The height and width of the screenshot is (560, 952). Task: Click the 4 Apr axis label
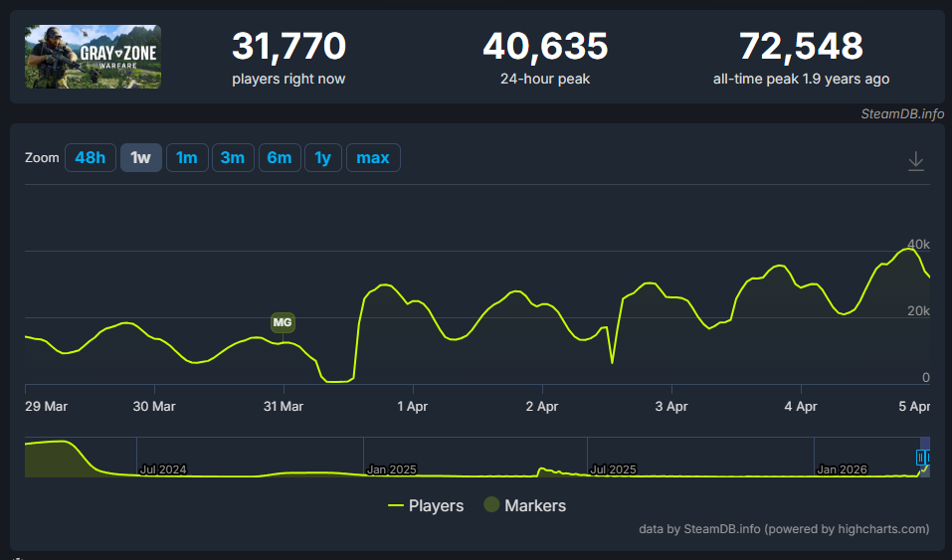801,407
